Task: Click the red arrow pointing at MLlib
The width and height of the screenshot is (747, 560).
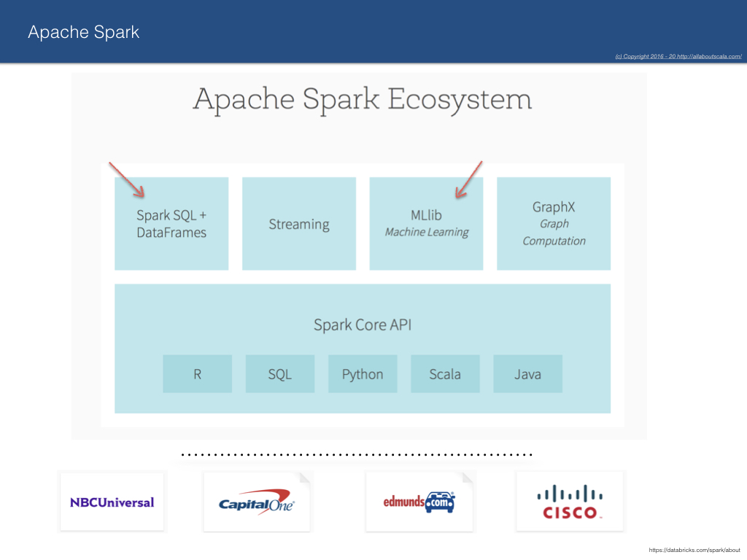Action: pyautogui.click(x=469, y=179)
